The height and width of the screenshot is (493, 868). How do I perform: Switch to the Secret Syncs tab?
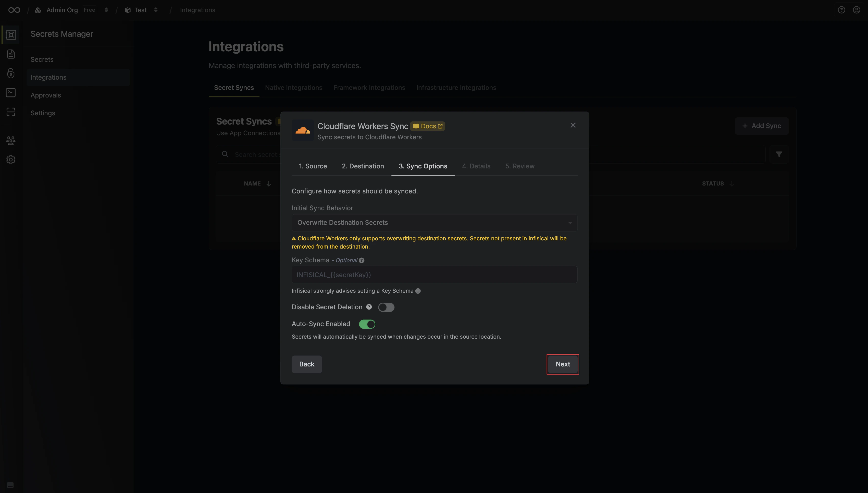click(x=234, y=88)
